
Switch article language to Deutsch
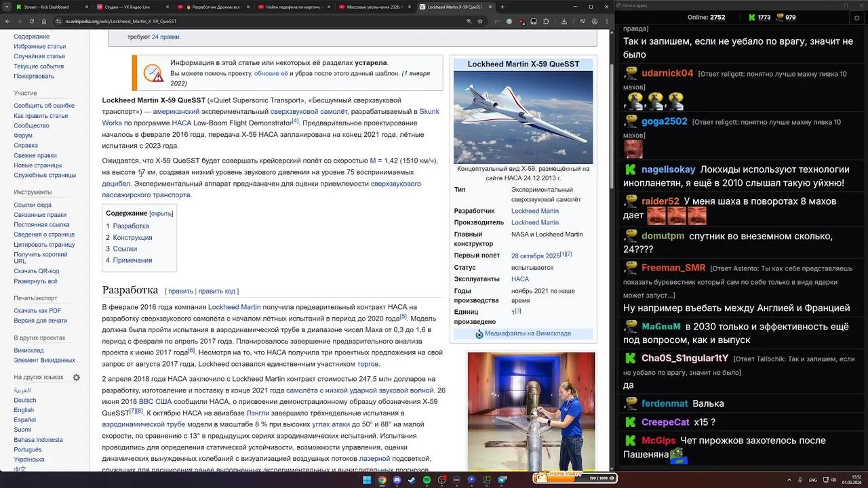click(25, 400)
